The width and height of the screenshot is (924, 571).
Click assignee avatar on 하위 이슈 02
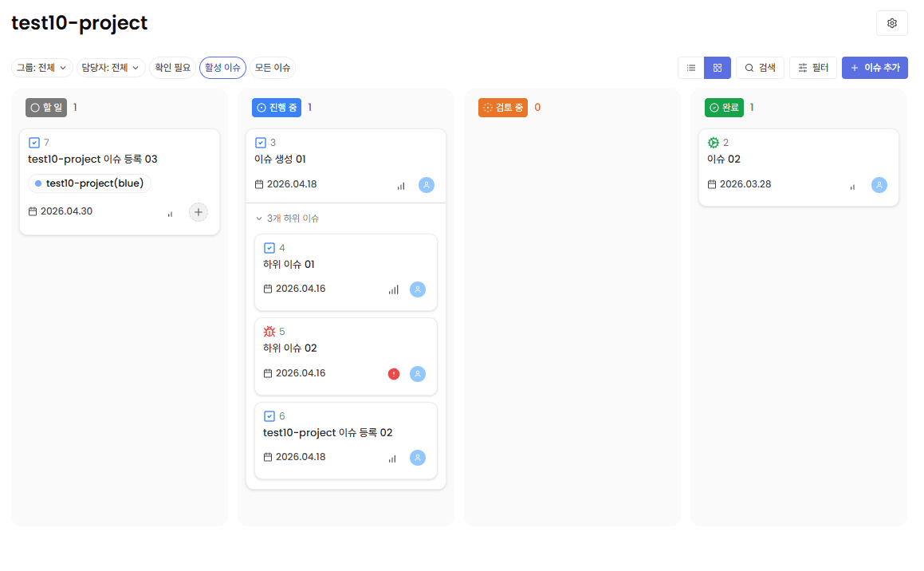[x=418, y=374]
